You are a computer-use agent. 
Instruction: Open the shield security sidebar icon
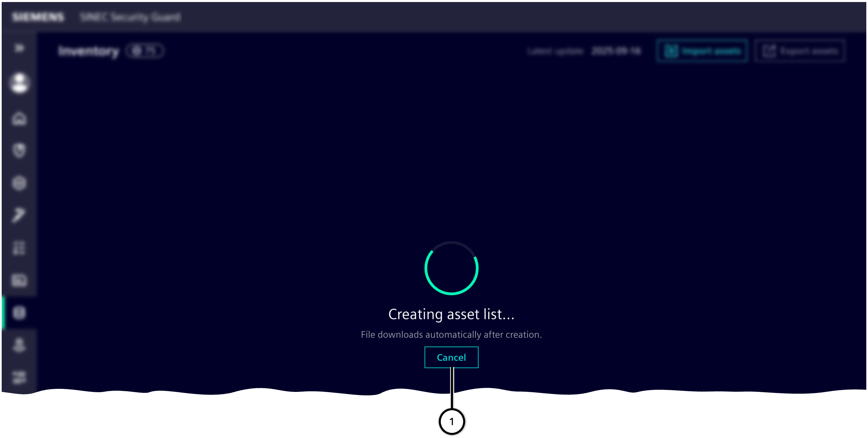(x=19, y=151)
